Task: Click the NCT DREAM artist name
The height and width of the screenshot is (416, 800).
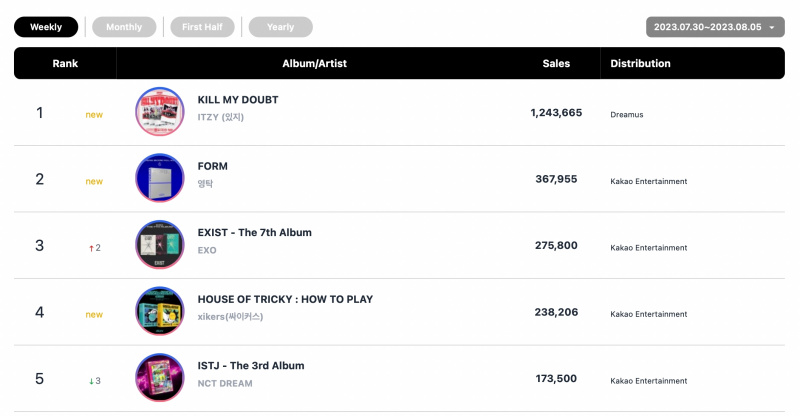Action: tap(225, 383)
